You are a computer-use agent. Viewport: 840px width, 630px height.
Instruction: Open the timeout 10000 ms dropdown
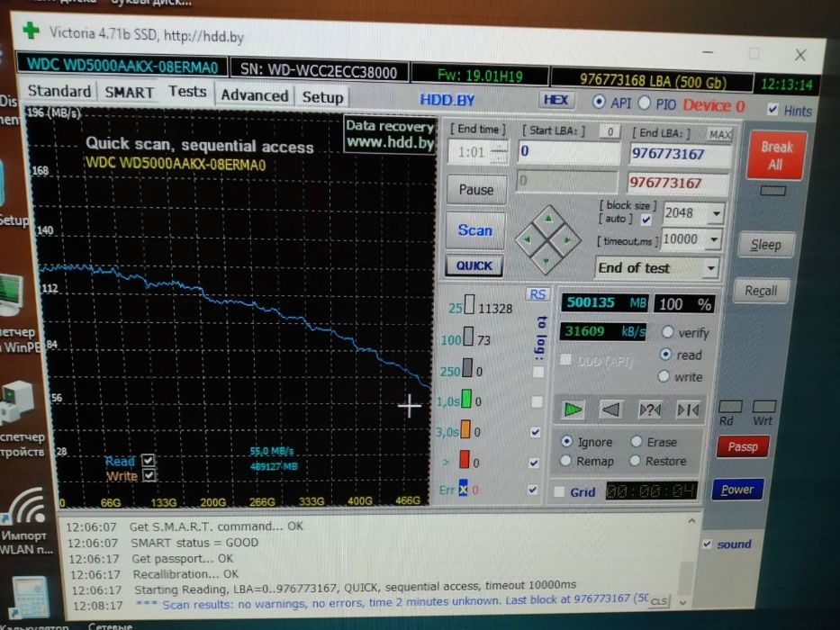(714, 239)
